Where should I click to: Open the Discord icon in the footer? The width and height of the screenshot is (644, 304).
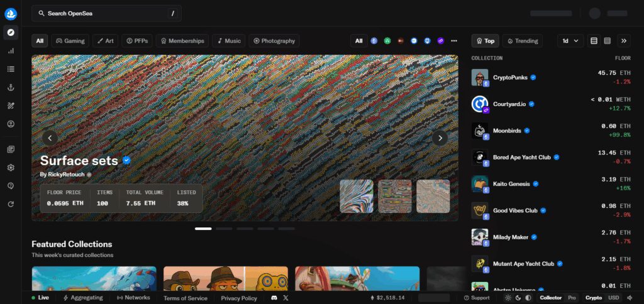tap(274, 298)
